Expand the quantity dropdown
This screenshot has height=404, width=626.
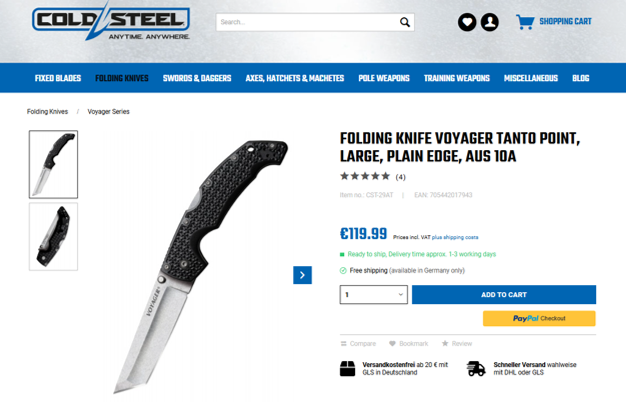click(x=373, y=295)
